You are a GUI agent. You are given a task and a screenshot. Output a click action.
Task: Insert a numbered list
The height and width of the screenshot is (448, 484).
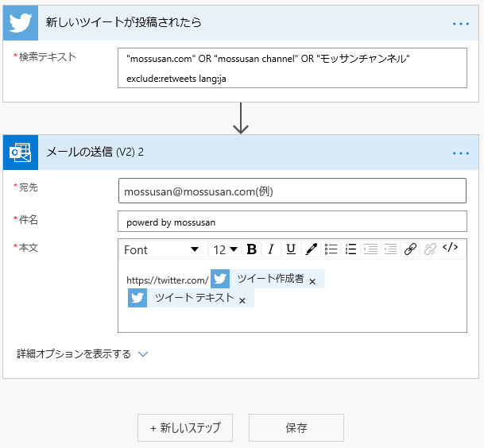[x=350, y=249]
